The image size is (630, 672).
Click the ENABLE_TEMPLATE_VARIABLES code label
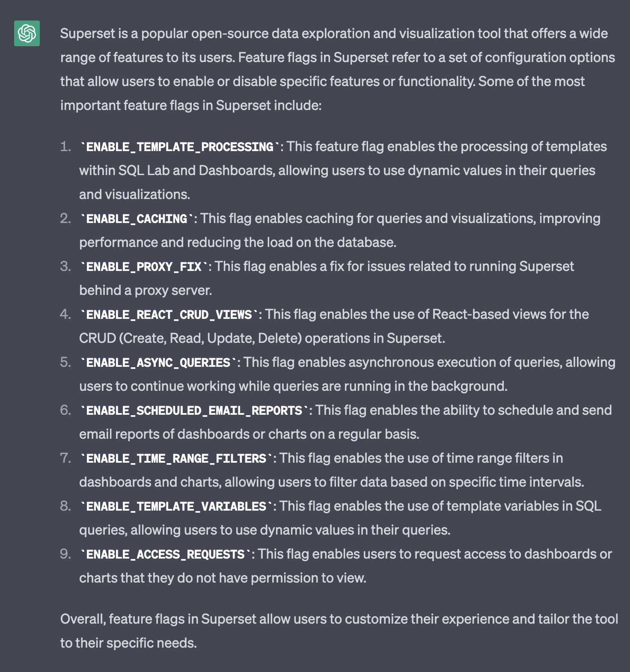[x=176, y=507]
